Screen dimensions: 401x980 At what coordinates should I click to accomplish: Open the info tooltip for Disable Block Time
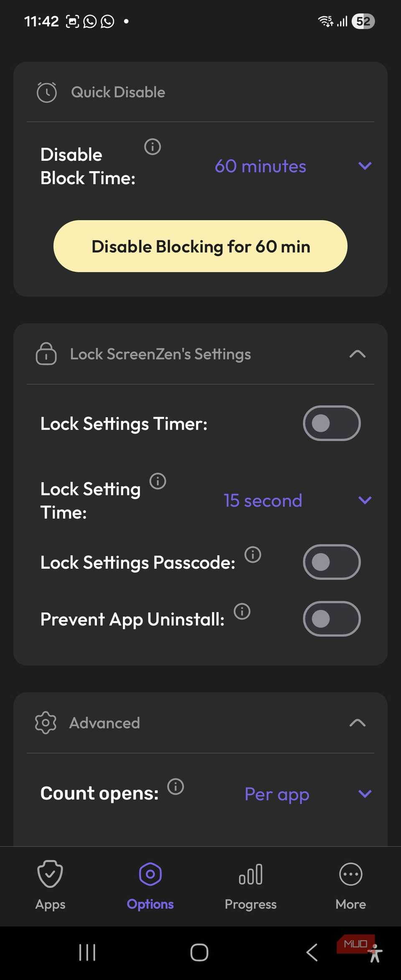(152, 147)
